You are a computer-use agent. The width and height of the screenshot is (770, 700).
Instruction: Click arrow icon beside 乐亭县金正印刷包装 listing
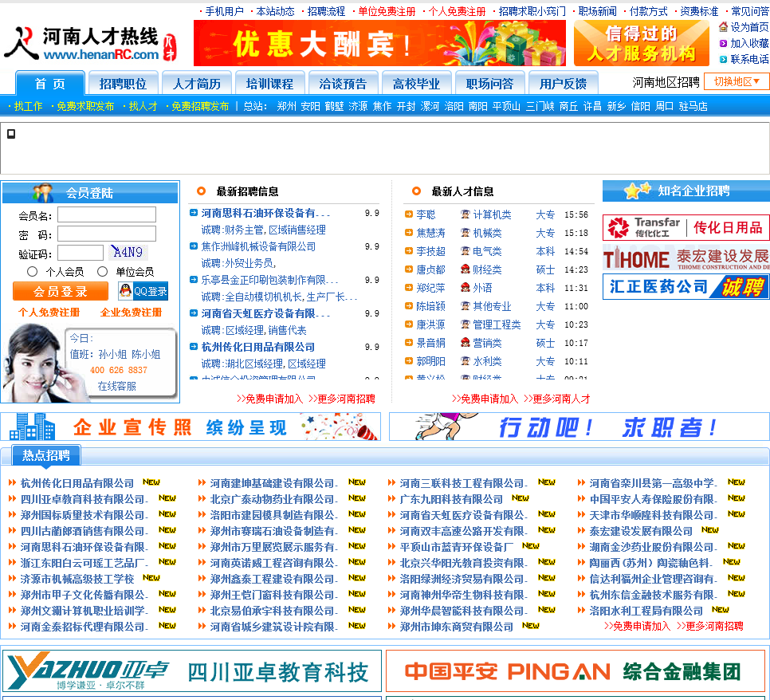pos(194,280)
